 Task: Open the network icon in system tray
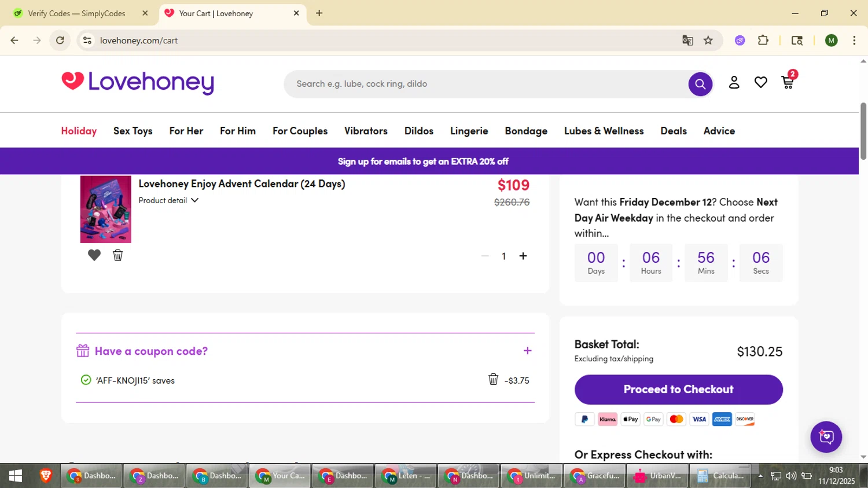pyautogui.click(x=776, y=476)
